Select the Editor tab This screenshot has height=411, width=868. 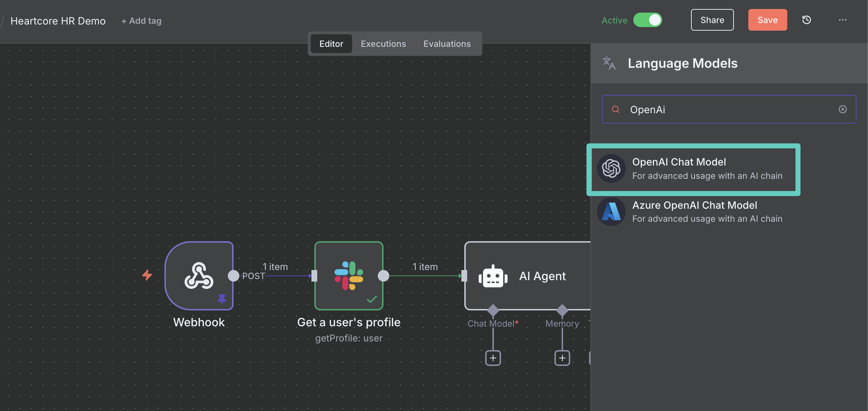click(x=331, y=44)
